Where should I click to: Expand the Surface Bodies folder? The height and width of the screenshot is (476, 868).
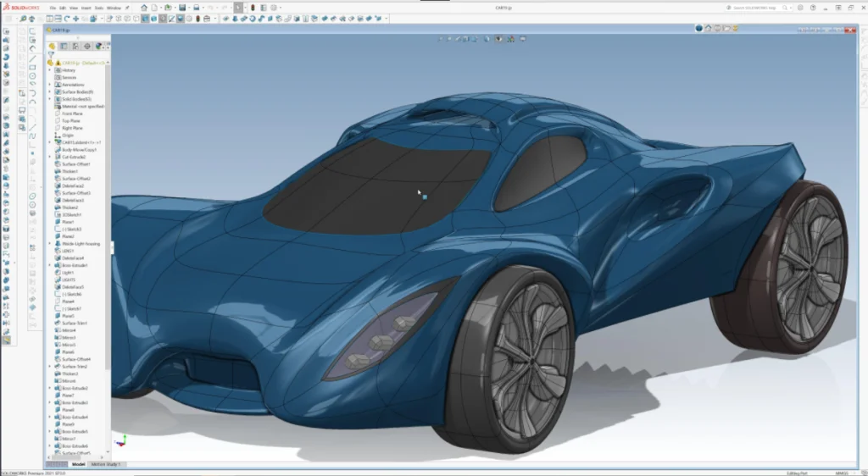[50, 91]
